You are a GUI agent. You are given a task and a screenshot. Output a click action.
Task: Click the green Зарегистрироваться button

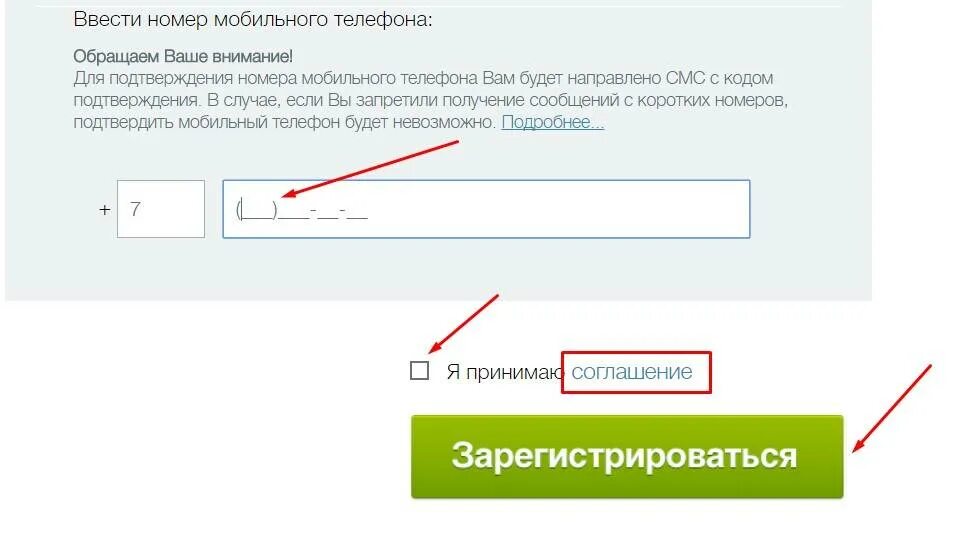click(627, 456)
